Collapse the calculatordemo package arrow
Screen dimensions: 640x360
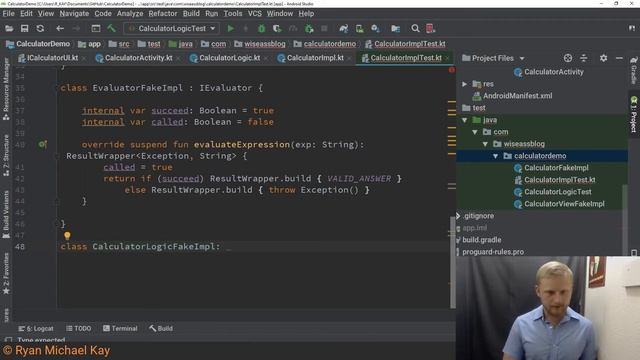496,156
